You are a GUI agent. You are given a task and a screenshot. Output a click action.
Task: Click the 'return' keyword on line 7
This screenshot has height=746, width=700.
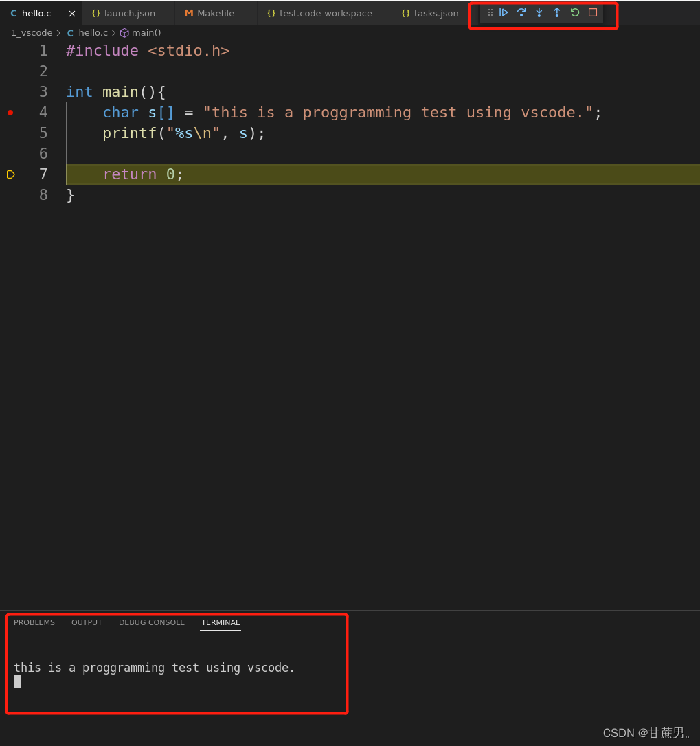click(x=129, y=174)
